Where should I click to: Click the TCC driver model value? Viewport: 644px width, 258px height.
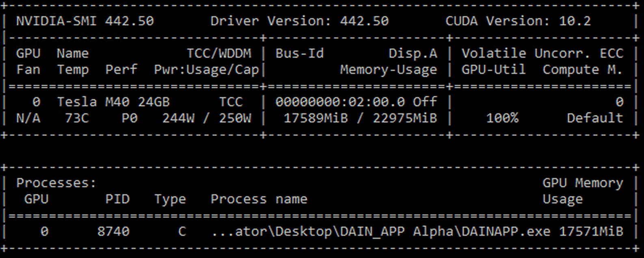[231, 102]
